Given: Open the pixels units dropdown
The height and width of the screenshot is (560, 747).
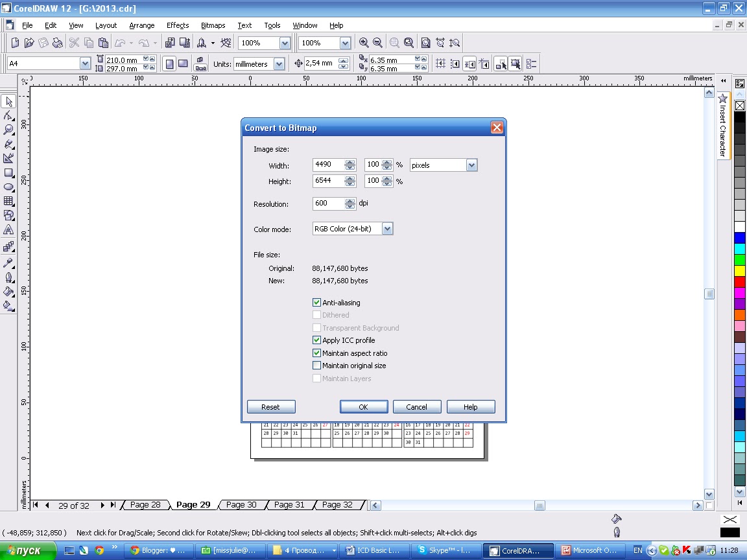Looking at the screenshot, I should coord(471,165).
